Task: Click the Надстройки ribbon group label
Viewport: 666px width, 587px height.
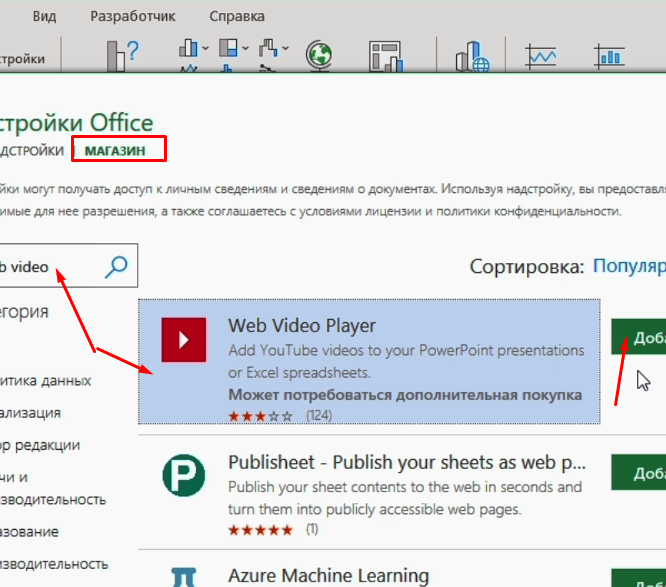Action: [x=22, y=59]
